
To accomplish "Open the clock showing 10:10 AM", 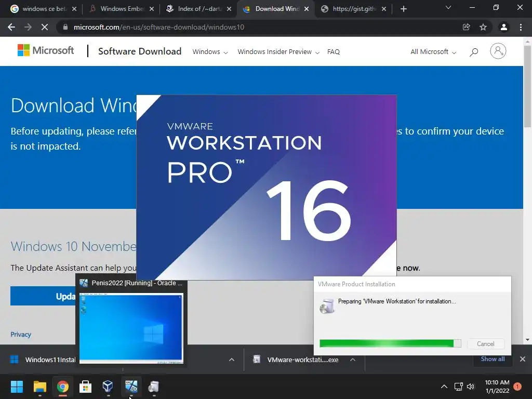I will pyautogui.click(x=497, y=387).
